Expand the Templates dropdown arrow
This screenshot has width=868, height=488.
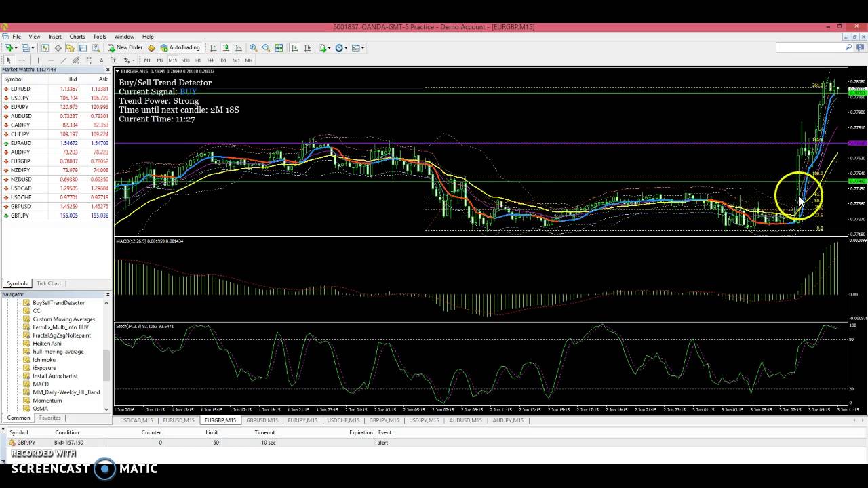coord(363,48)
